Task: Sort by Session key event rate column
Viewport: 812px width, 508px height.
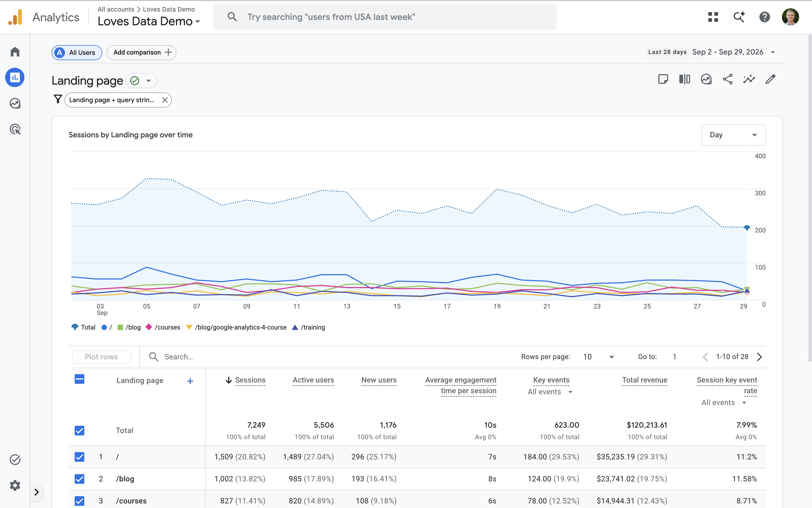Action: click(x=727, y=385)
